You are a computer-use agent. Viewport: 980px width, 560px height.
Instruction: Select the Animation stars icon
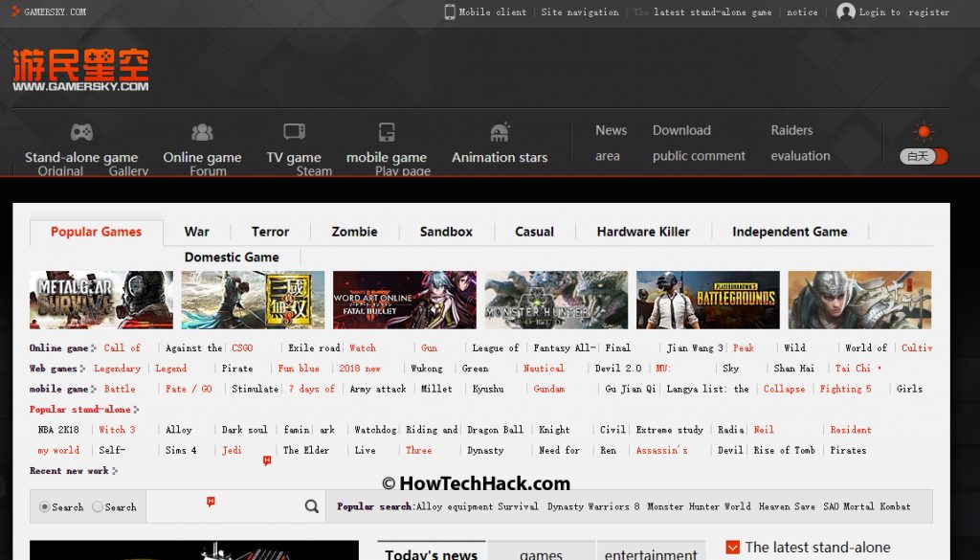pos(499,130)
